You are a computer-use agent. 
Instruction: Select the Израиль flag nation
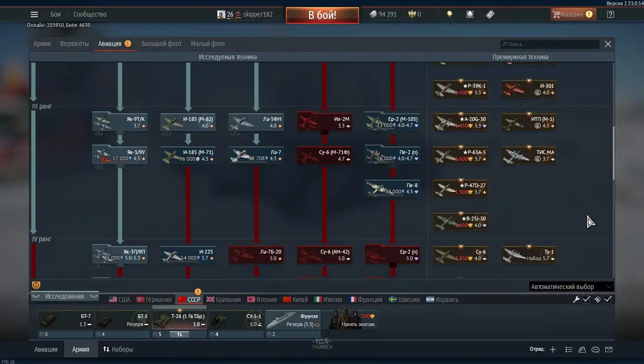[x=442, y=300]
